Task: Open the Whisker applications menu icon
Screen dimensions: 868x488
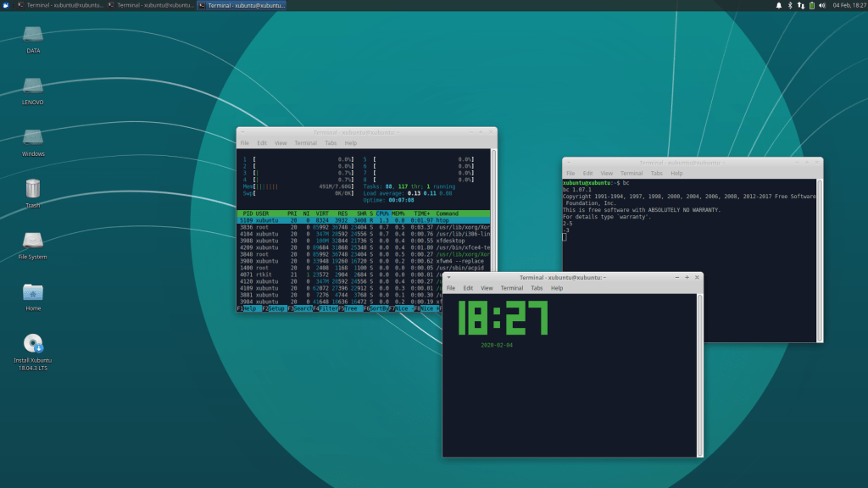Action: 6,5
